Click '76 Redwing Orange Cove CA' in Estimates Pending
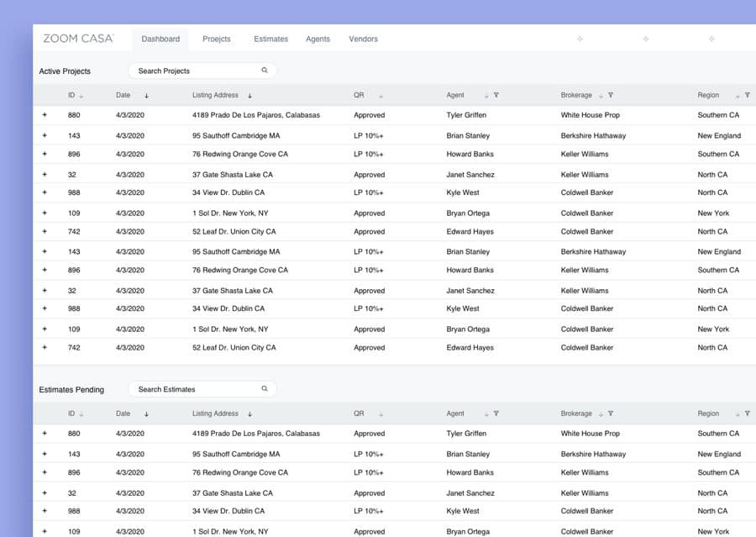Viewport: 756px width, 537px height. (x=240, y=472)
